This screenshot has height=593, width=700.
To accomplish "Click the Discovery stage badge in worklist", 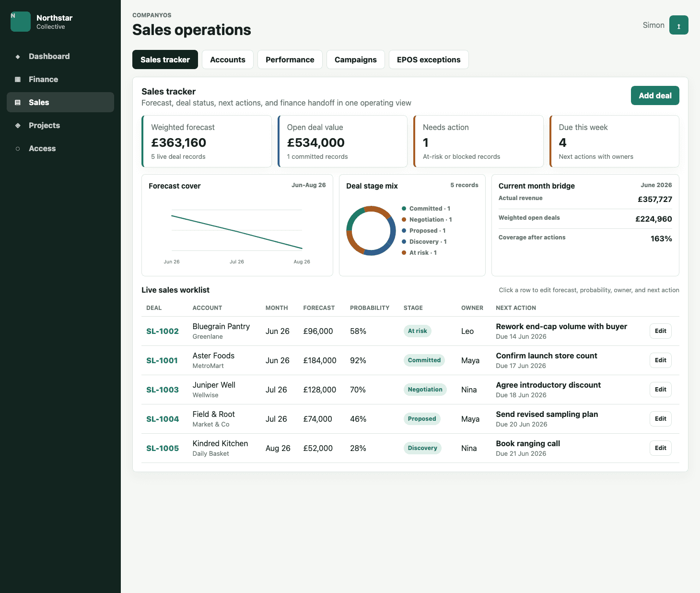I will click(422, 448).
